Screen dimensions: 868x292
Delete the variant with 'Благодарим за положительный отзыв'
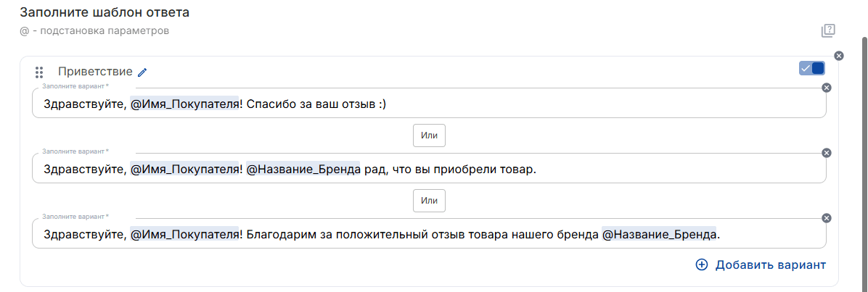827,218
